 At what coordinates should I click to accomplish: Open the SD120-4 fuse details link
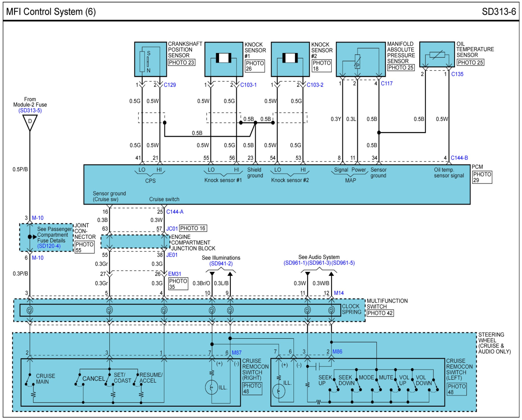click(49, 246)
